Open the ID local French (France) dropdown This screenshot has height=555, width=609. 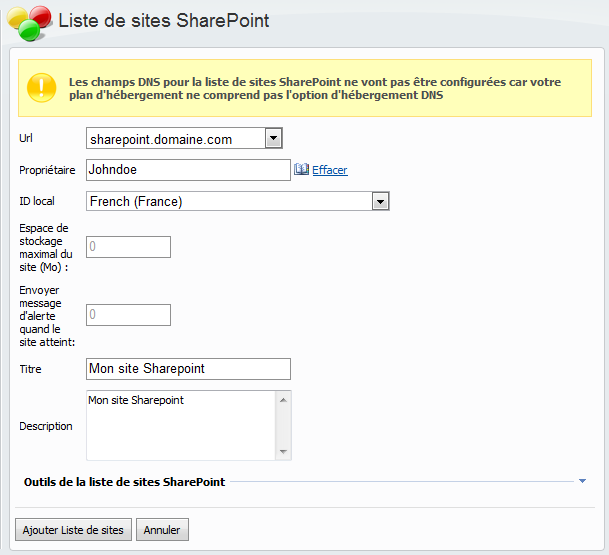[228, 201]
